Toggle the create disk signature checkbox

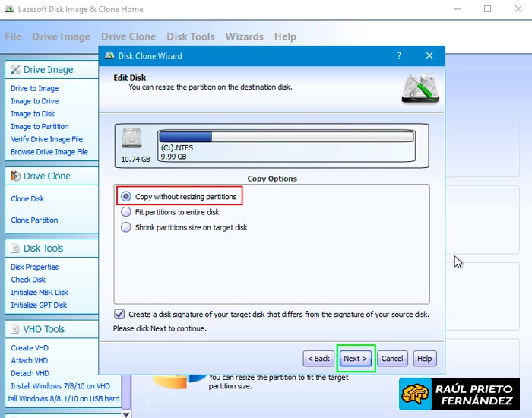(119, 314)
